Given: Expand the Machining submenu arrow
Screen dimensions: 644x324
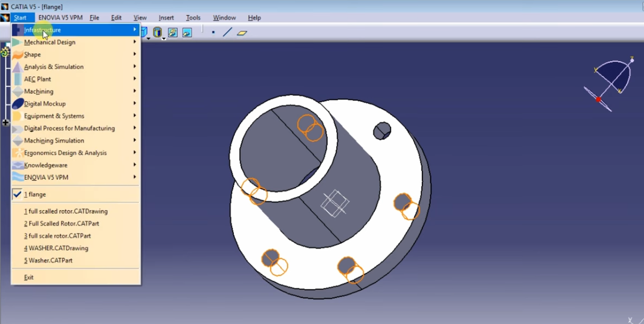Looking at the screenshot, I should click(x=135, y=92).
